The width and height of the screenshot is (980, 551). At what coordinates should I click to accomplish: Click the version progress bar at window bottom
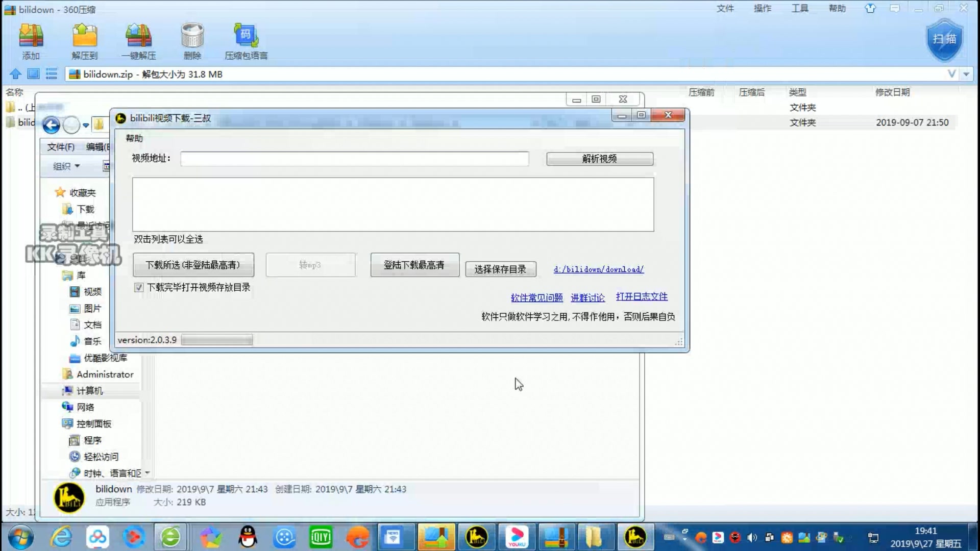tap(216, 339)
